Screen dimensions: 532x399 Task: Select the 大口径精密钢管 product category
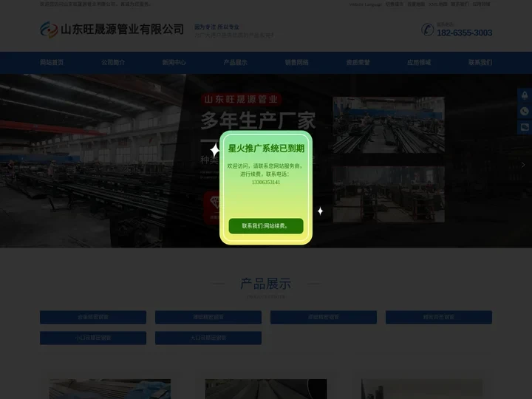pyautogui.click(x=208, y=338)
